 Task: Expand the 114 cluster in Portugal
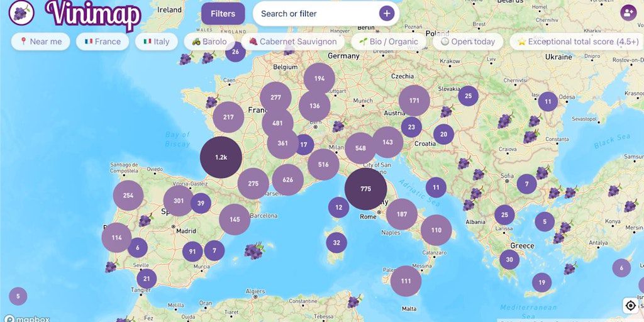pyautogui.click(x=116, y=237)
